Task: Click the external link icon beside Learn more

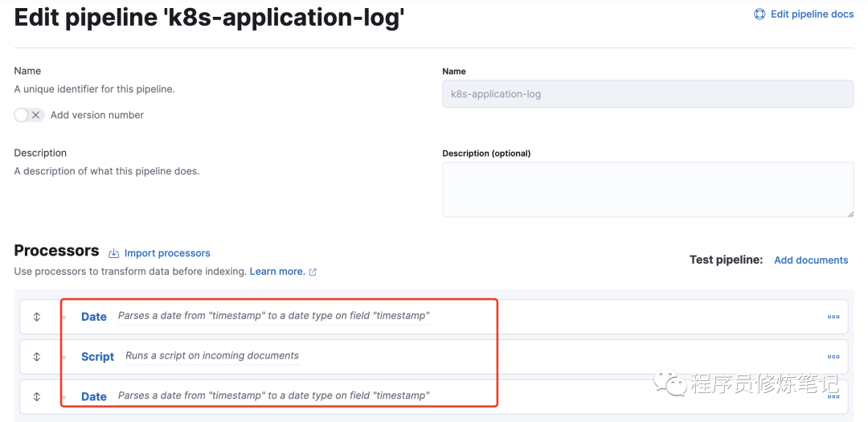Action: pyautogui.click(x=313, y=272)
